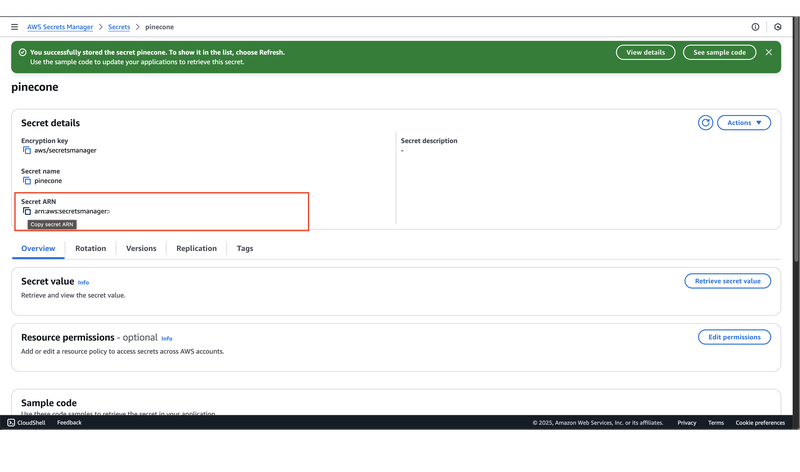
Task: Copy the secret name pinecone
Action: click(27, 181)
